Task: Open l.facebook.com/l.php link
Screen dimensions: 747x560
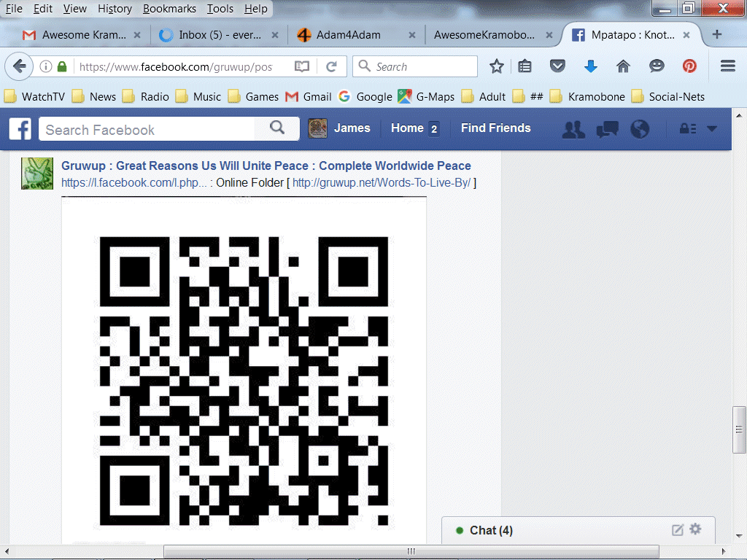Action: click(134, 182)
